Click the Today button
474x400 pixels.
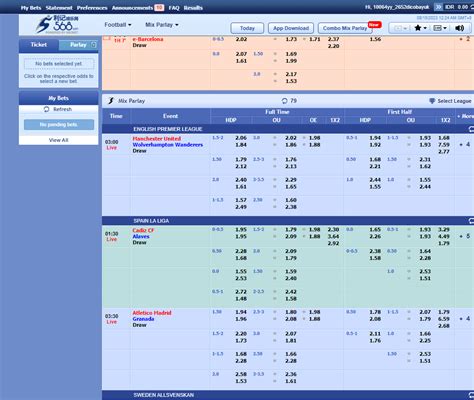(x=247, y=28)
